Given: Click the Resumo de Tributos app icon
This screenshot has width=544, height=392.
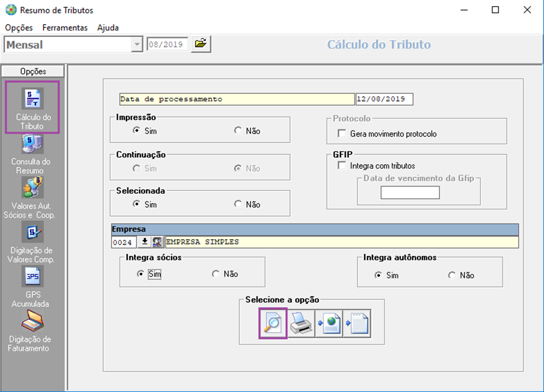Looking at the screenshot, I should coord(11,10).
